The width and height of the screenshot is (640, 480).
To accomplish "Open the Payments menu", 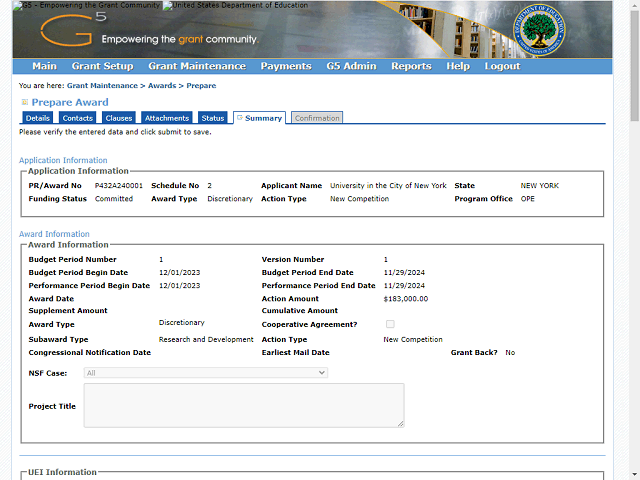I will pos(286,66).
